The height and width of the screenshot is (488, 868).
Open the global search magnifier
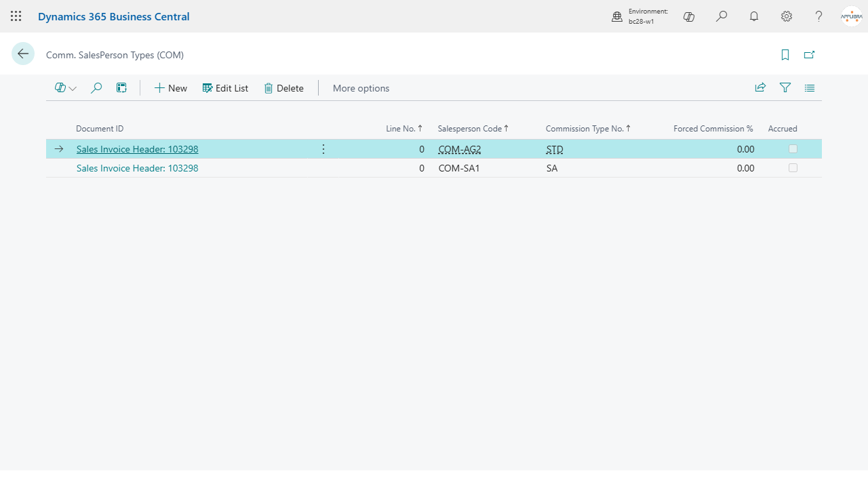722,16
